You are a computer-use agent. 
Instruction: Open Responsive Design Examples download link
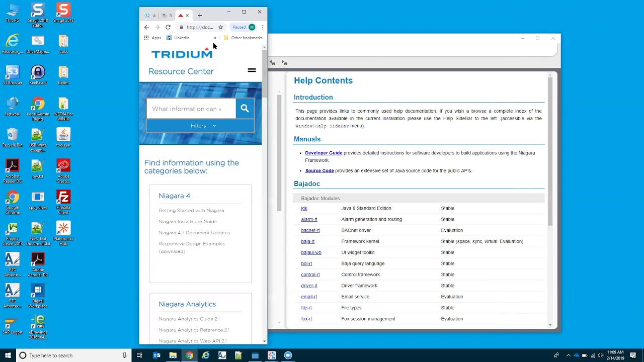click(192, 247)
